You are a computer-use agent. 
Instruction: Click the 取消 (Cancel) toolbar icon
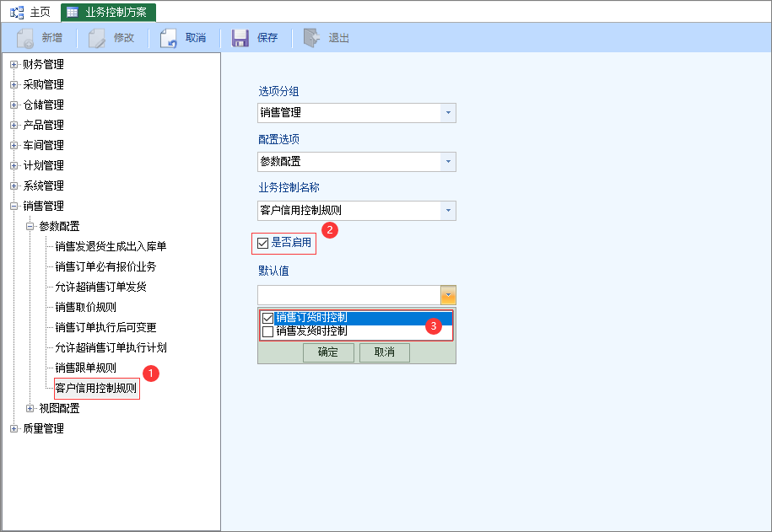coord(169,38)
